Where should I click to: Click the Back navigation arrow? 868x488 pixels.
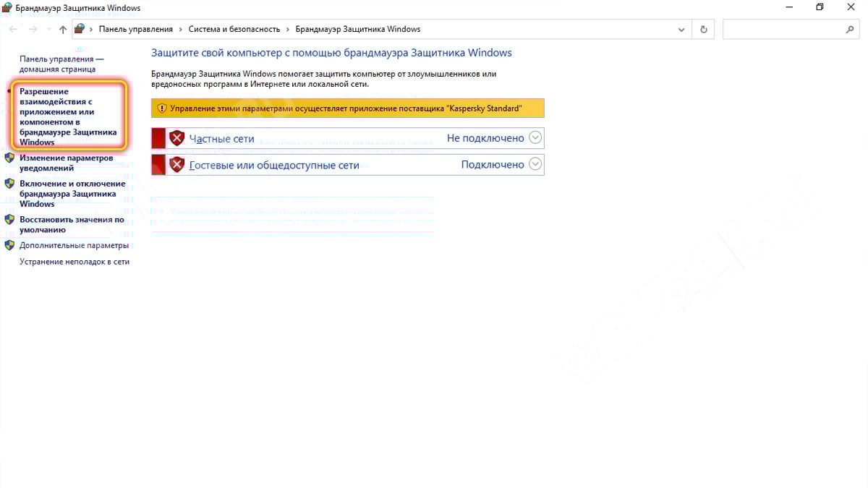(x=13, y=30)
